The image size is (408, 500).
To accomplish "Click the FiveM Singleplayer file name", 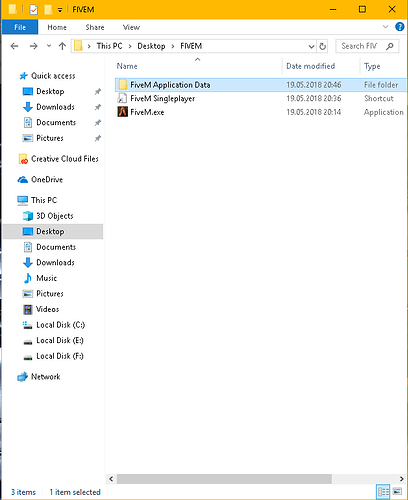I will tap(163, 98).
